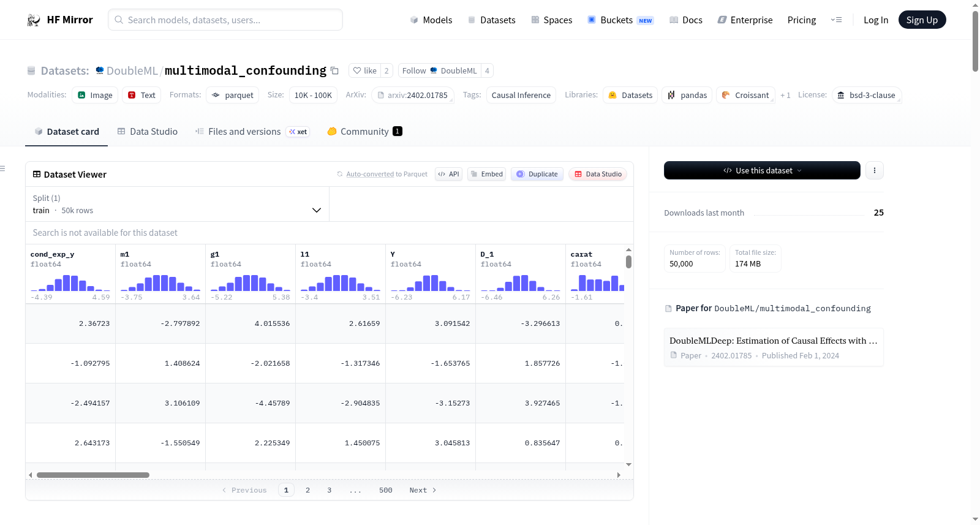Viewport: 980px width, 525px height.
Task: Click the DoubleML follower count 4
Action: tap(487, 70)
